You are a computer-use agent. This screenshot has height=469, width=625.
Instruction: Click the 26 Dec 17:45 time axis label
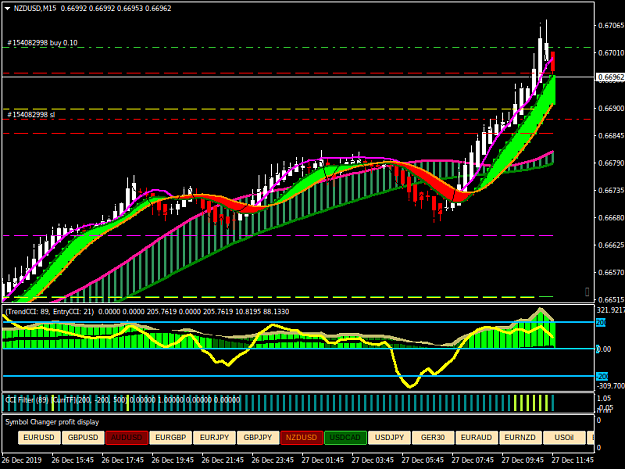pyautogui.click(x=123, y=460)
